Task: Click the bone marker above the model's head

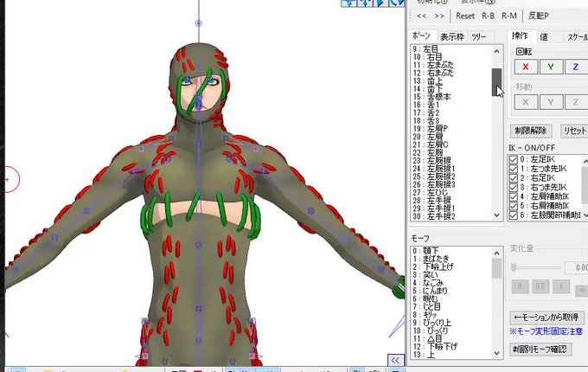Action: (x=199, y=23)
